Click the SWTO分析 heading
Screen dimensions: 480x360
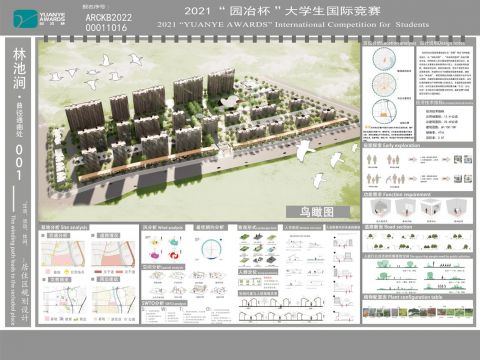tap(164, 303)
